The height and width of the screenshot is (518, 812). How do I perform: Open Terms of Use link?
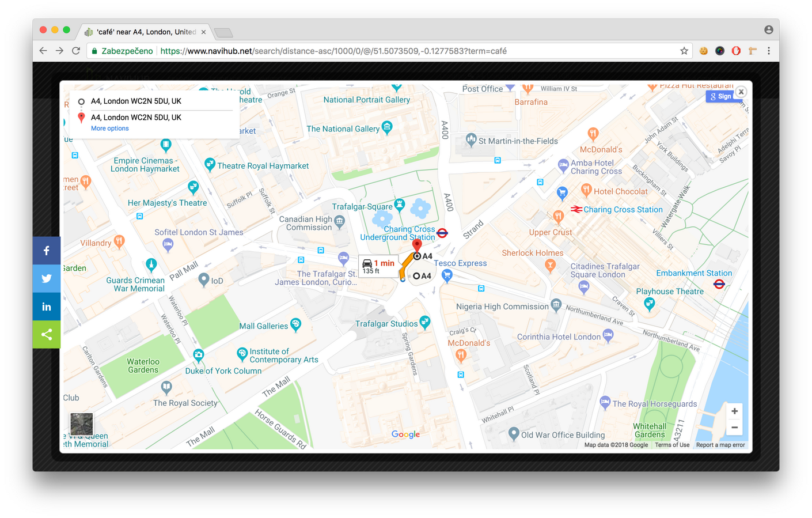coord(672,445)
